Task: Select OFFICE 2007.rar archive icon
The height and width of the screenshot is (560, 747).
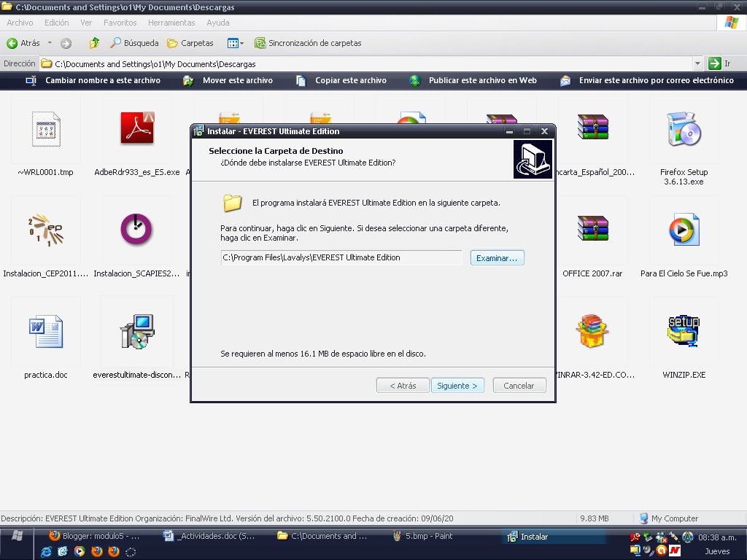Action: (x=592, y=227)
